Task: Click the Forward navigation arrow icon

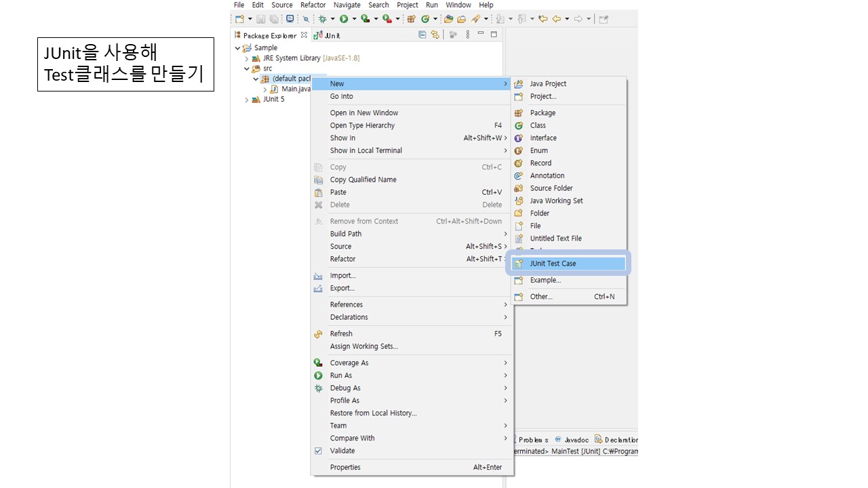Action: click(x=578, y=19)
